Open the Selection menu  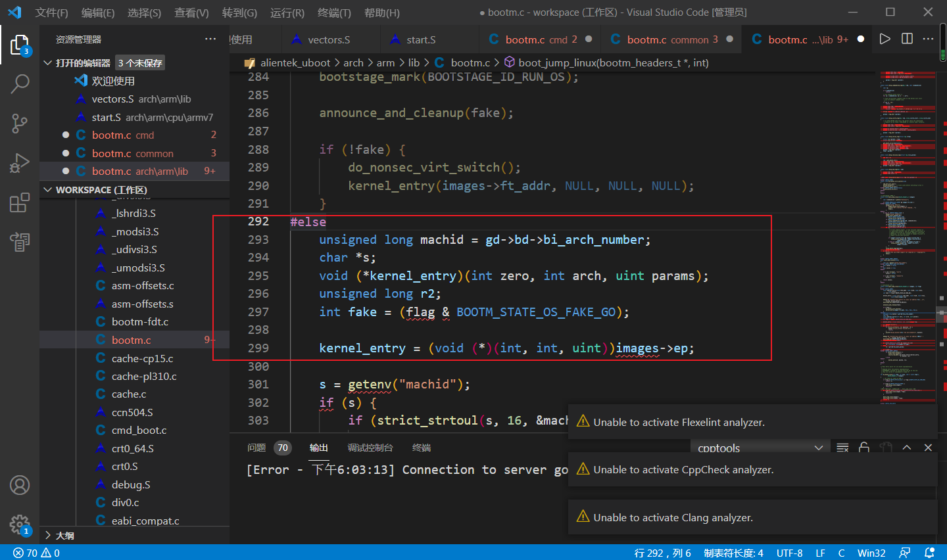[x=144, y=12]
